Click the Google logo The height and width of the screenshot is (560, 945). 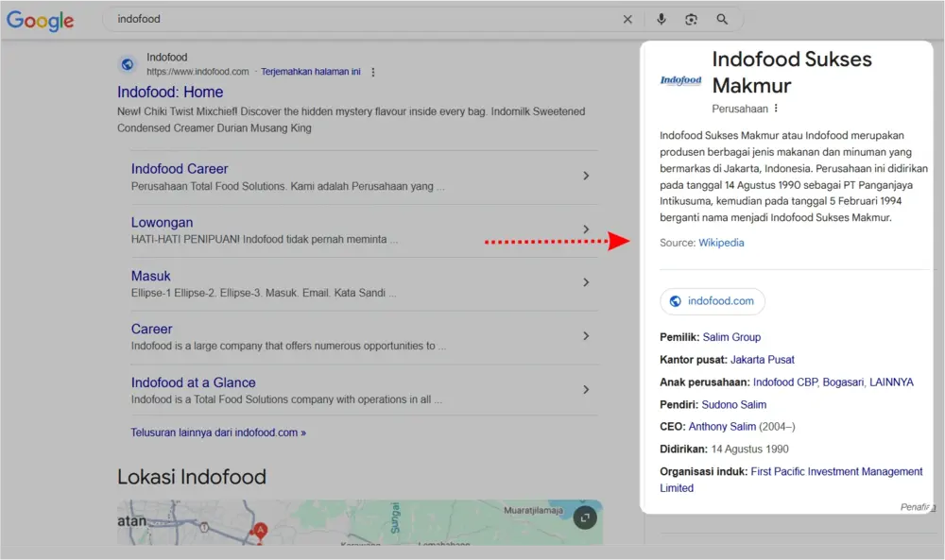point(40,20)
